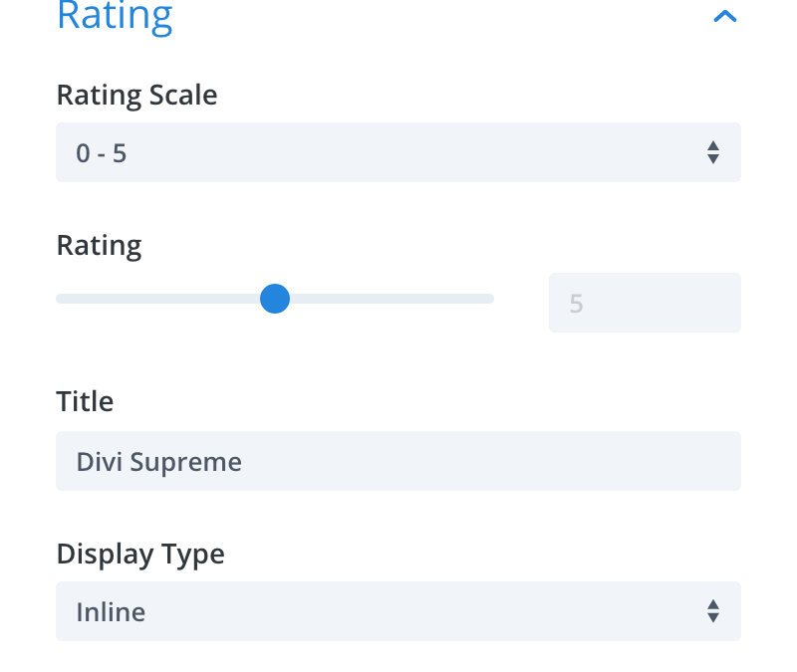The width and height of the screenshot is (797, 672).
Task: Click the "Title" field label
Action: (x=85, y=402)
